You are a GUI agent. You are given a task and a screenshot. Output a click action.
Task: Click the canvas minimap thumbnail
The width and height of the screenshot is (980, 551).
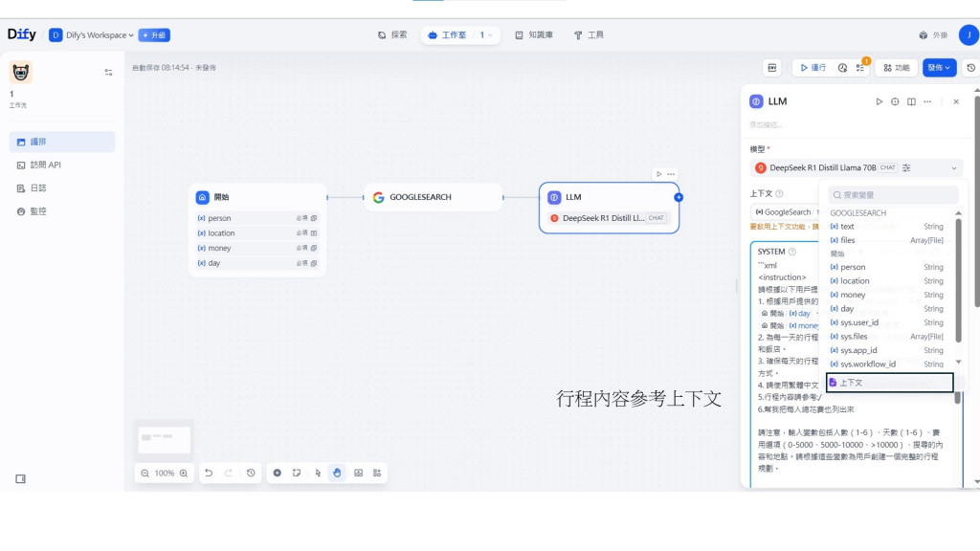pyautogui.click(x=165, y=440)
